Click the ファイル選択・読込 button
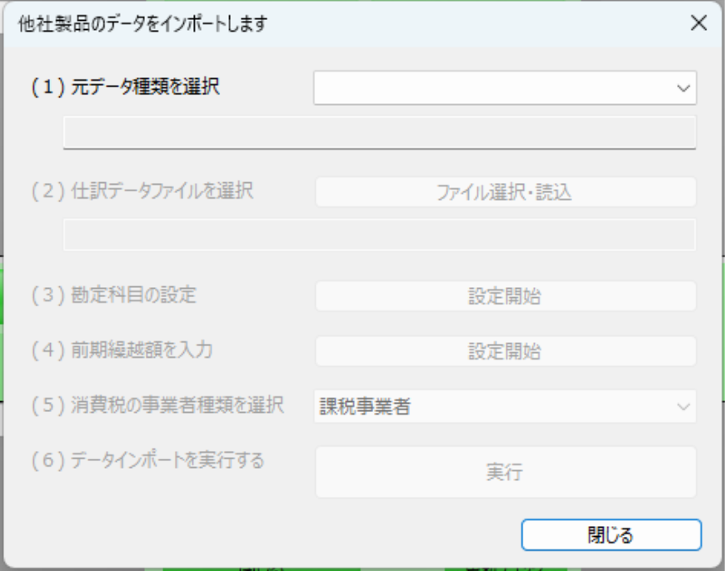 [x=506, y=192]
